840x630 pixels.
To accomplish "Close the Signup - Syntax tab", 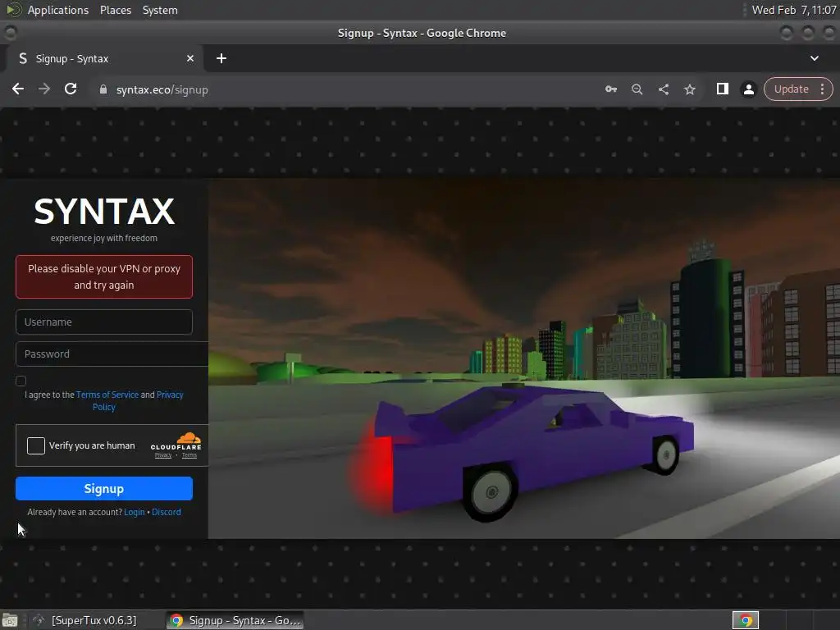I will [190, 58].
